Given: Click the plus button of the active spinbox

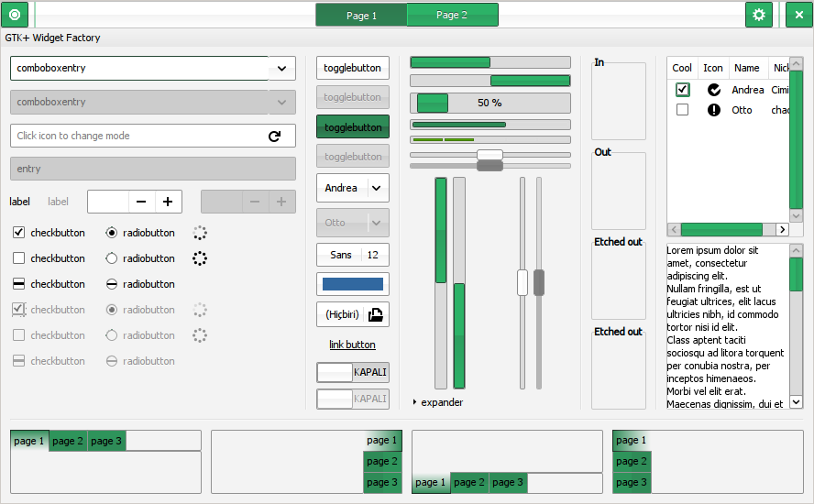Looking at the screenshot, I should tap(168, 202).
